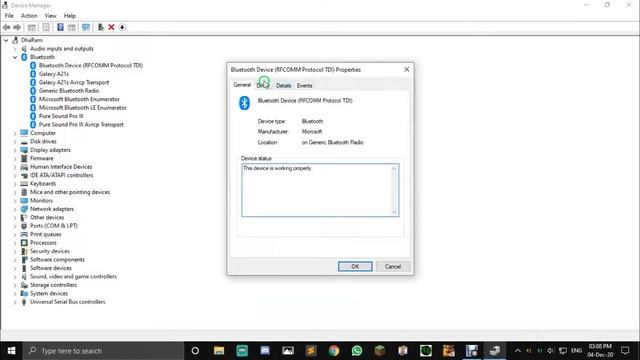Click the system tray volume icon
This screenshot has width=640, height=360.
point(551,351)
